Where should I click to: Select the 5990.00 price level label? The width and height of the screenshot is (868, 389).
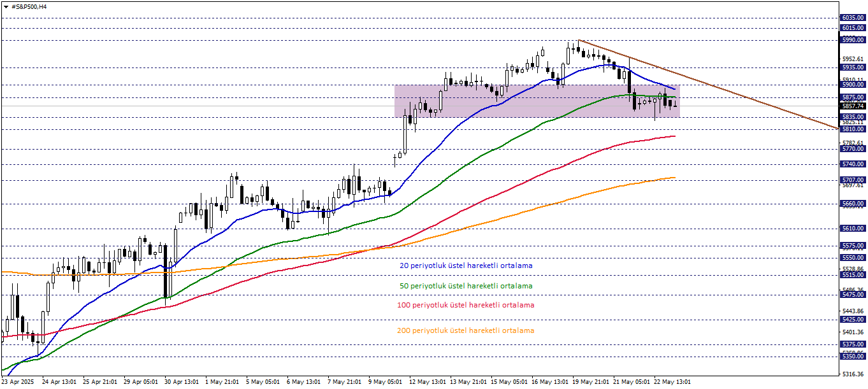pyautogui.click(x=853, y=39)
